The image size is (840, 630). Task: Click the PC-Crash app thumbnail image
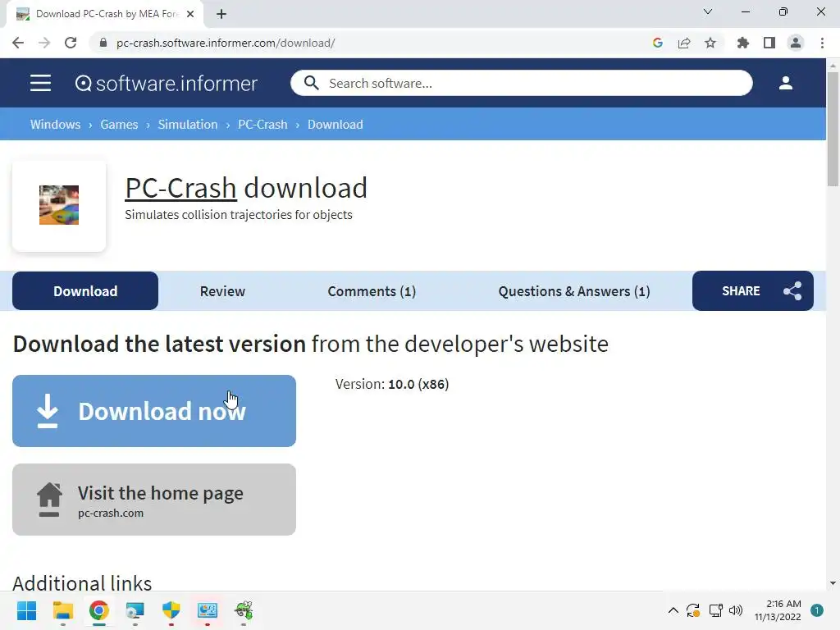click(59, 205)
